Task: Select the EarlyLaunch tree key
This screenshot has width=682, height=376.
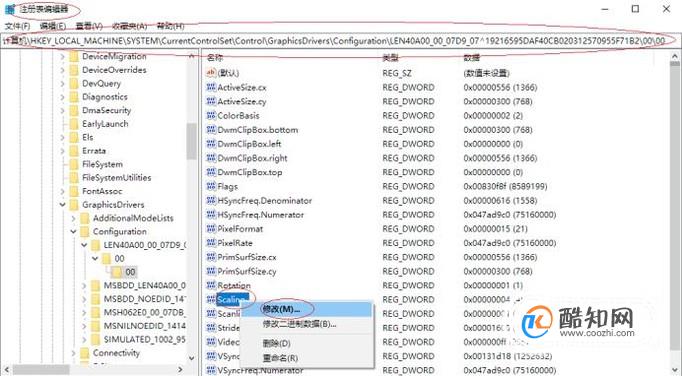Action: (x=105, y=124)
